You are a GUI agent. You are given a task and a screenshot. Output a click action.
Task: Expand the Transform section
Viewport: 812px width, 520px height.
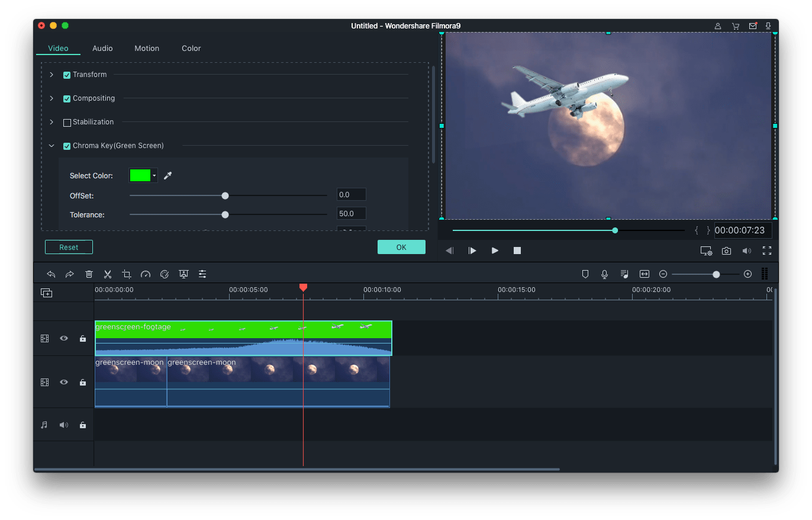point(51,75)
